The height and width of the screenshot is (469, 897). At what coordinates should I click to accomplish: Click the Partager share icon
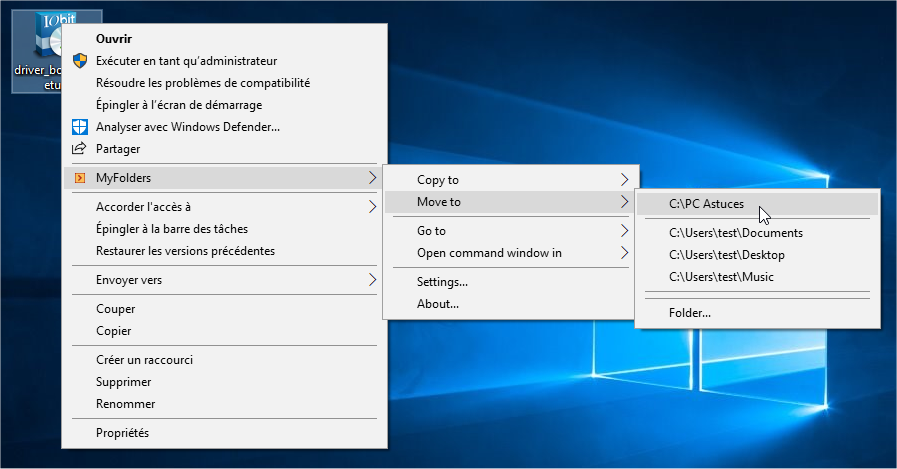[x=80, y=149]
